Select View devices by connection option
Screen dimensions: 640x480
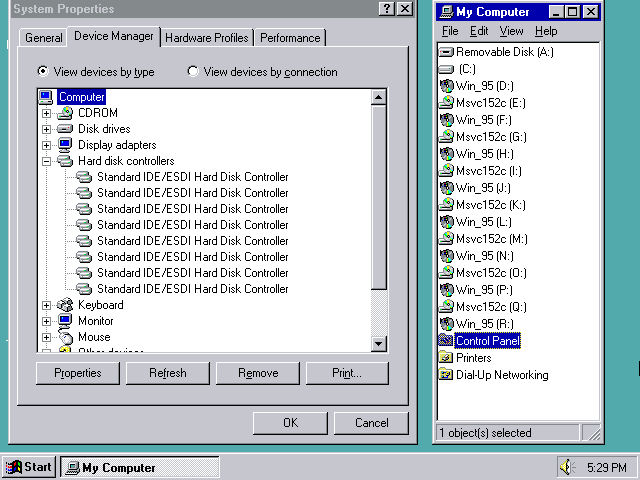point(193,72)
